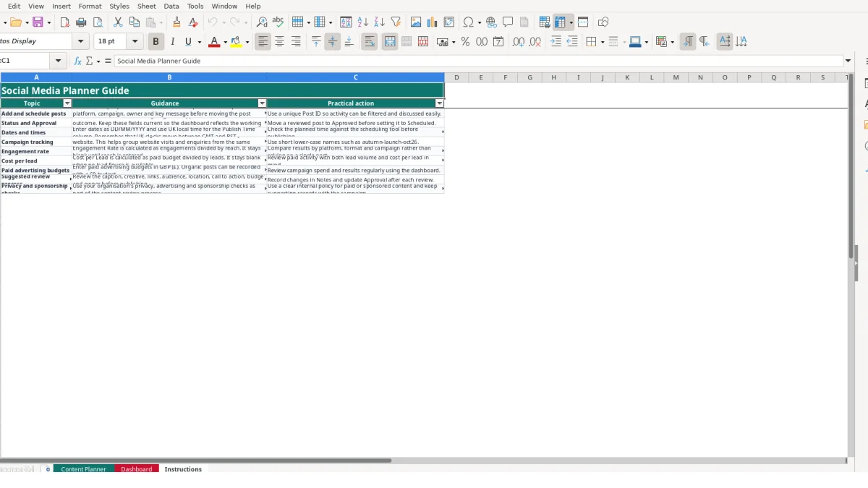Viewport: 868px width, 488px height.
Task: Click the Cut scissors icon
Action: point(118,22)
